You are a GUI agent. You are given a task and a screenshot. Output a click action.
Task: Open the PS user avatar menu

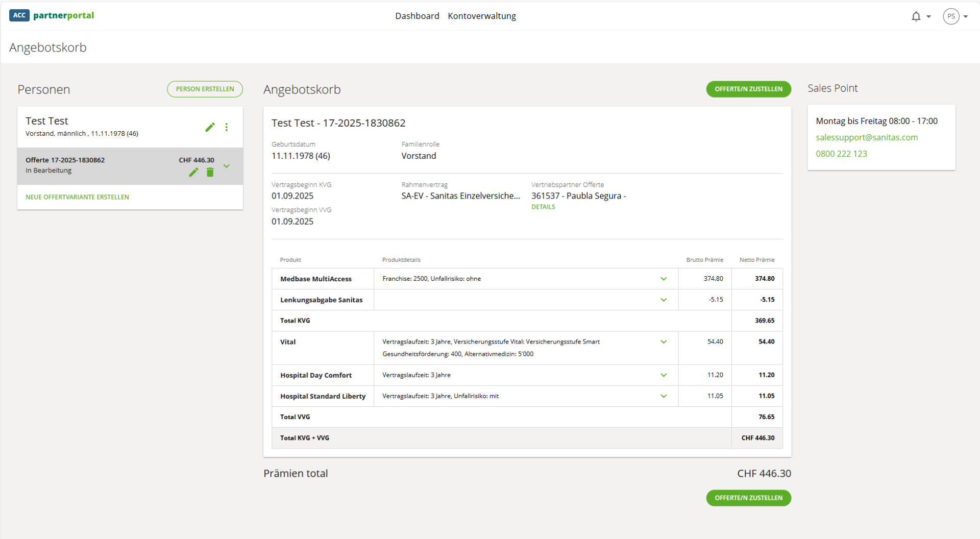point(951,16)
